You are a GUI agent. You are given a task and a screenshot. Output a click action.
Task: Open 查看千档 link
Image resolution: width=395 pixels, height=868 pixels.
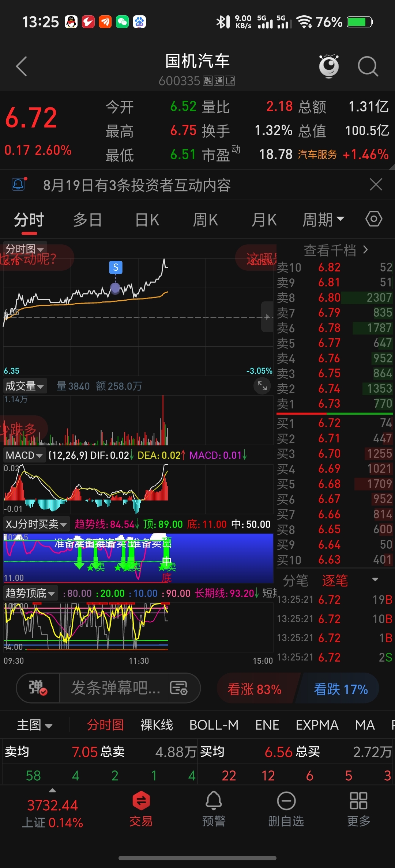[x=336, y=250]
